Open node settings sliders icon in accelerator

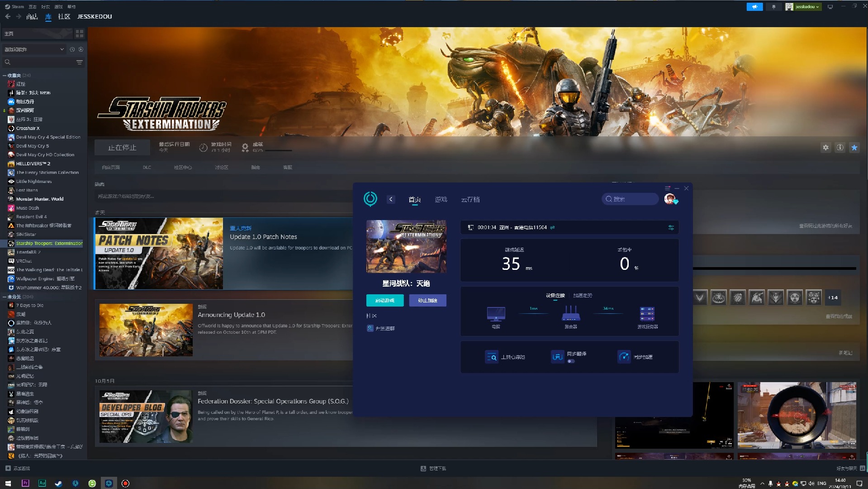click(x=671, y=227)
